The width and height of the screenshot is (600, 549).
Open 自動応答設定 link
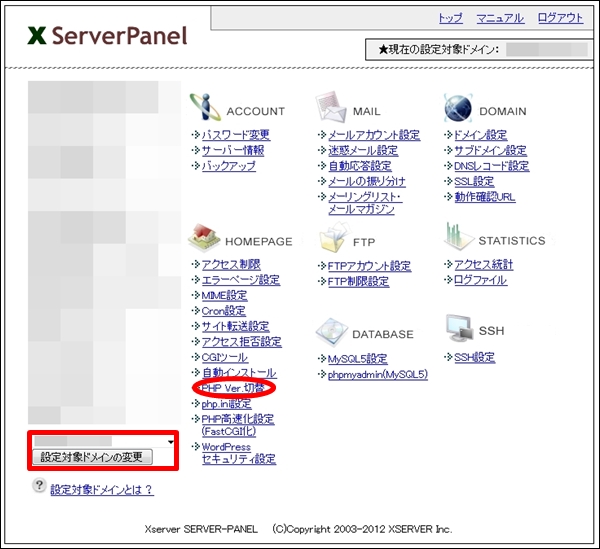(360, 166)
